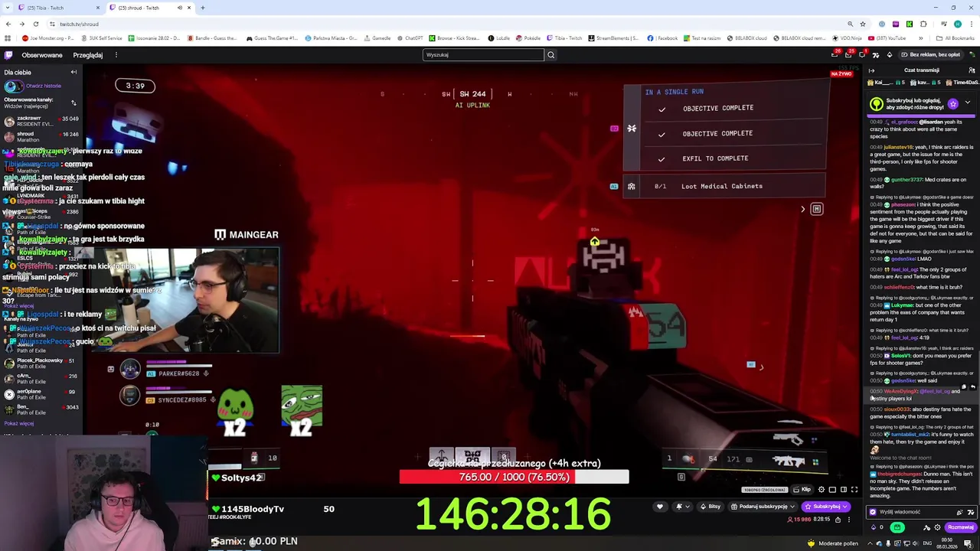This screenshot has width=980, height=551.
Task: Select zackrawrr channel in sidebar
Action: tap(41, 122)
